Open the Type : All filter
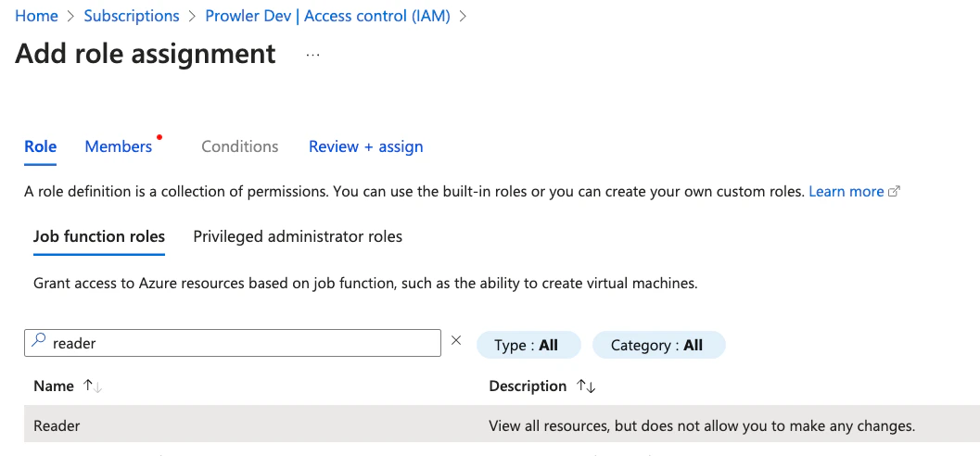980x456 pixels. [528, 345]
